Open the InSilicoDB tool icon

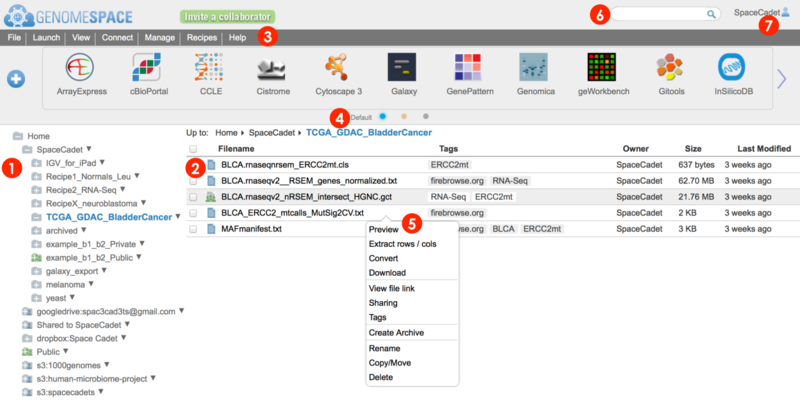point(732,67)
